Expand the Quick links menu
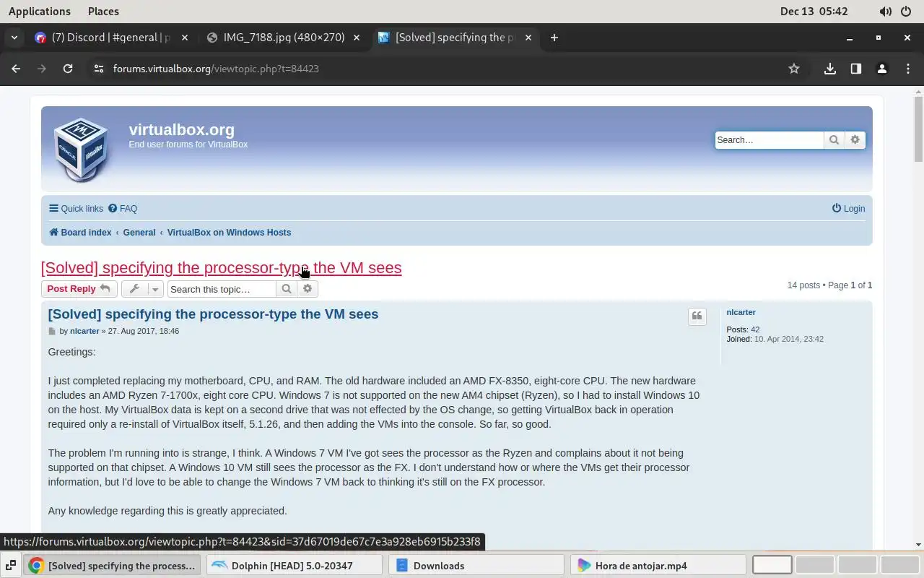Image resolution: width=924 pixels, height=578 pixels. (x=76, y=209)
